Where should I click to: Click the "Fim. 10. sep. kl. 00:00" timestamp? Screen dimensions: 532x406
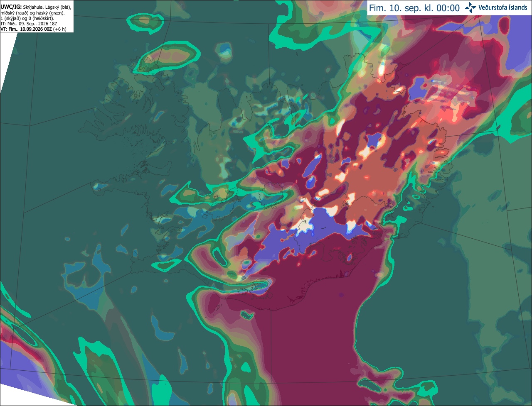point(414,8)
